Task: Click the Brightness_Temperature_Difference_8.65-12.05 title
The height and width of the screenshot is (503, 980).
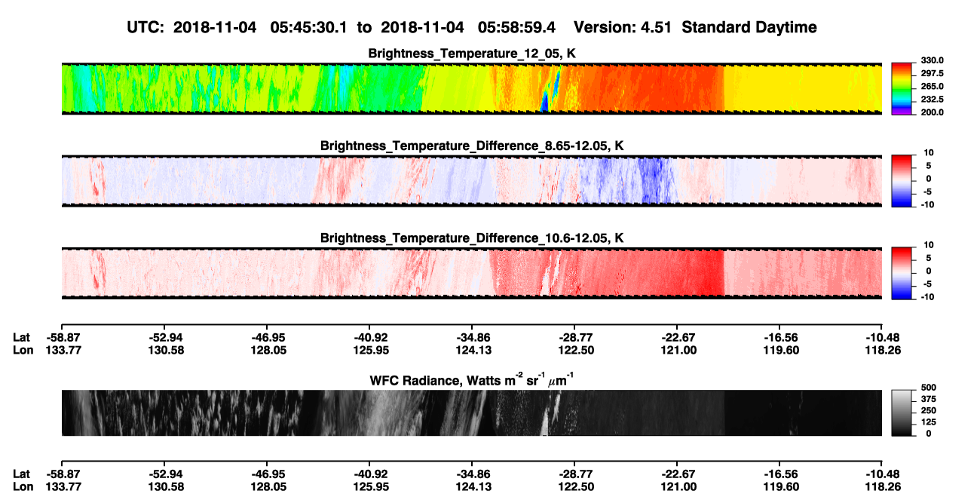Action: [472, 146]
